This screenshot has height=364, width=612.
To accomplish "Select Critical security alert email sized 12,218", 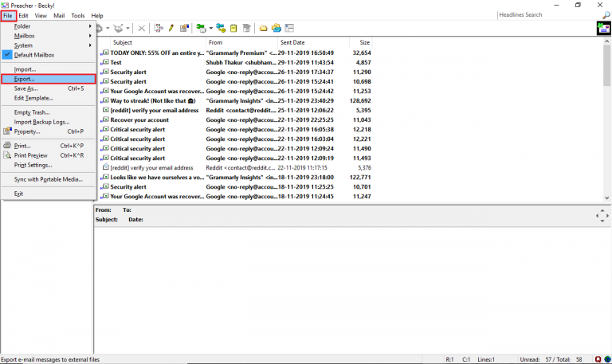I will point(235,129).
